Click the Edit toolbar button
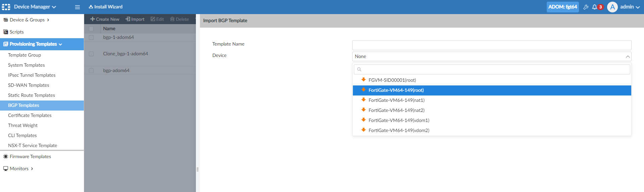 [x=157, y=19]
